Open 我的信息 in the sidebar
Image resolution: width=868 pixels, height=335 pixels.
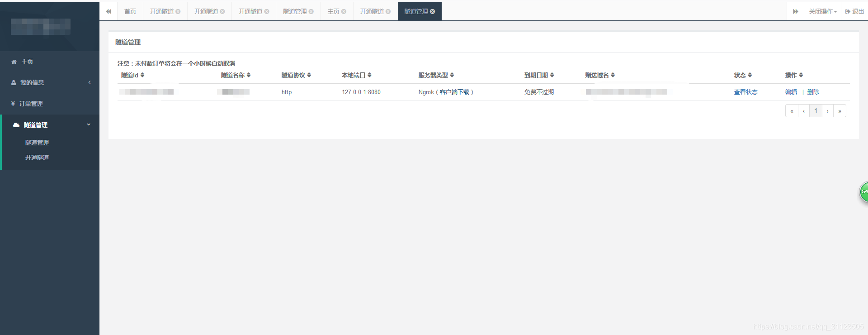[50, 82]
